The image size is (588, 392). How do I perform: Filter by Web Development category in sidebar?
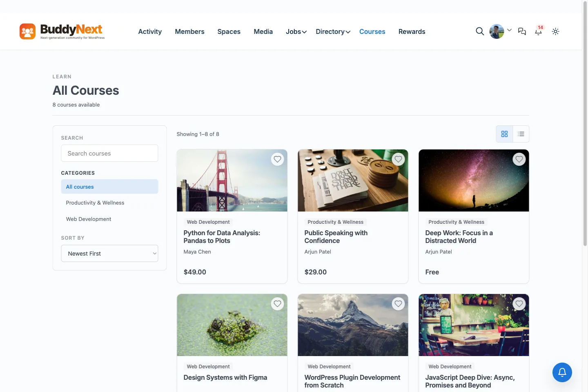[109, 219]
